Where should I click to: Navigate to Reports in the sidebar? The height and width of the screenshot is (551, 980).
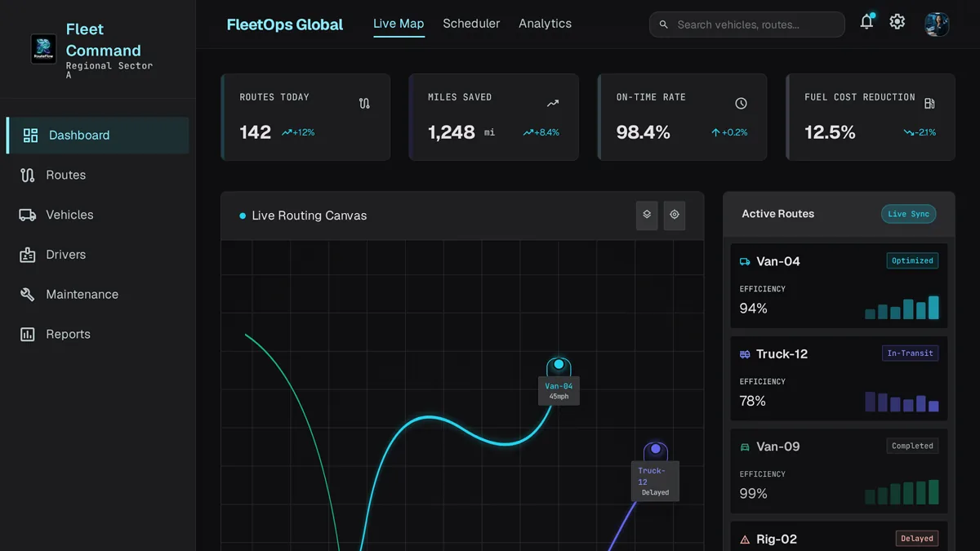tap(98, 334)
